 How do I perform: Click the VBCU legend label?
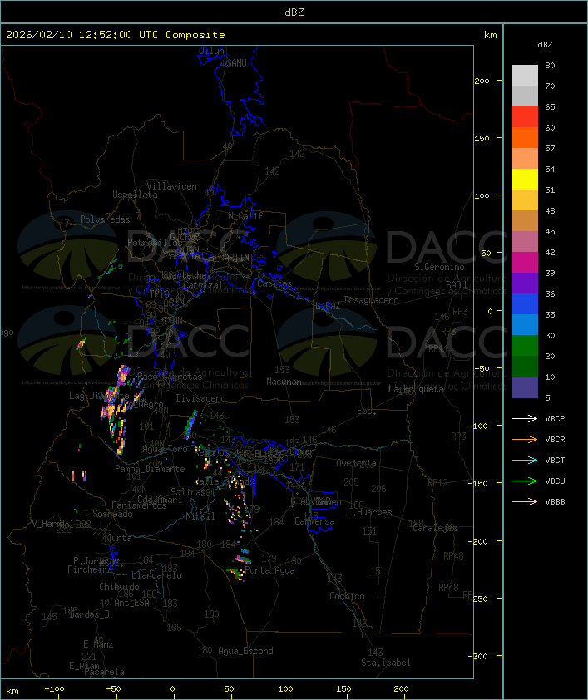coord(555,481)
